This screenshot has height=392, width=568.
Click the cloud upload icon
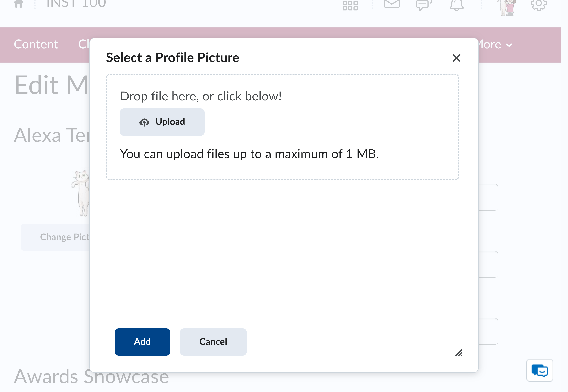(x=144, y=122)
